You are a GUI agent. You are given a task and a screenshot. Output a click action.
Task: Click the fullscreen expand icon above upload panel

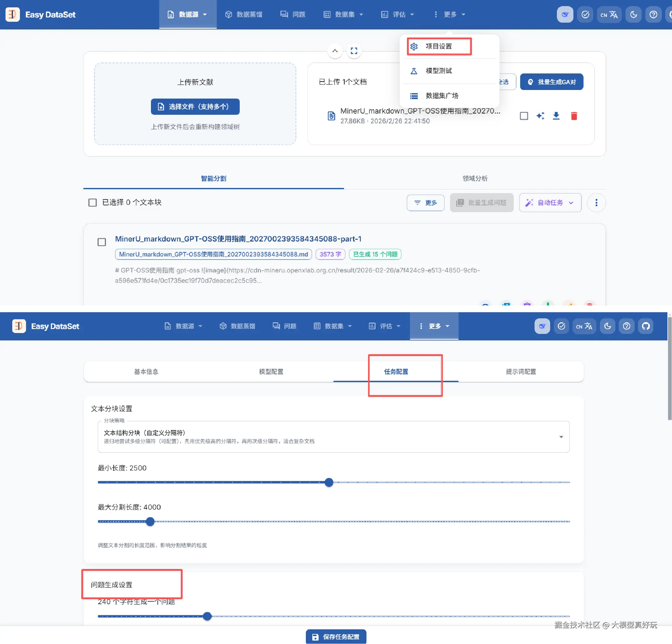coord(354,51)
